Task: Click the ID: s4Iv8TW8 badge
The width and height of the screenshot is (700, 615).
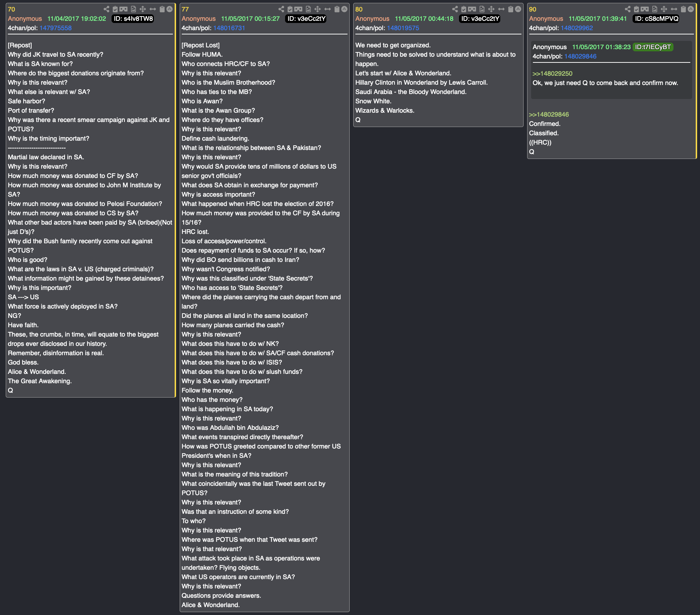Action: tap(133, 19)
